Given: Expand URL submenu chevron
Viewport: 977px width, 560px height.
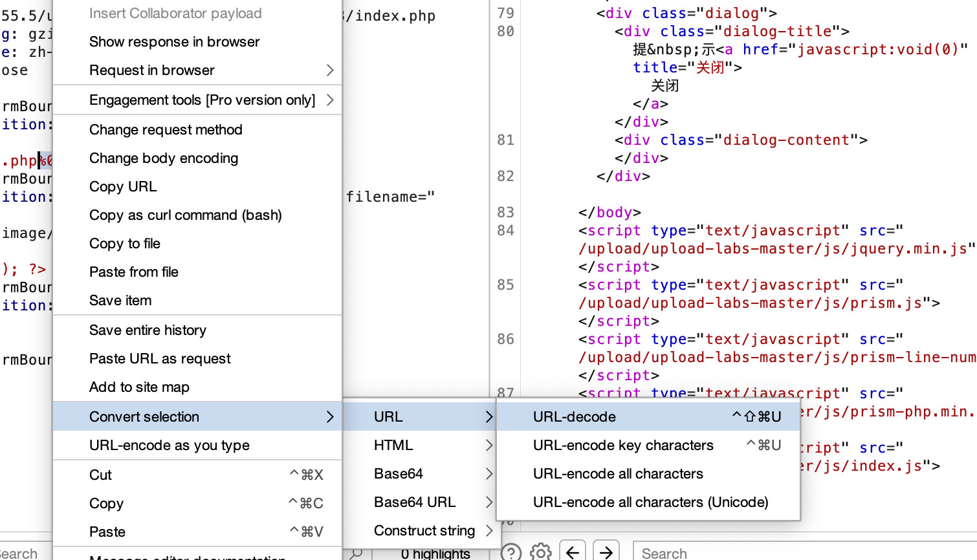Looking at the screenshot, I should pos(489,416).
